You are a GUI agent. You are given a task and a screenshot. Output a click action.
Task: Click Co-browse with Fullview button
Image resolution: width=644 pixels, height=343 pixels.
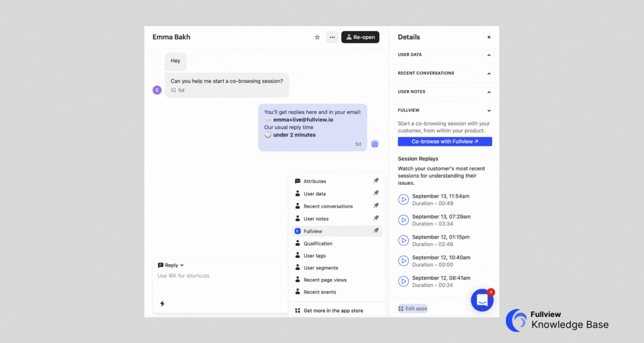(x=445, y=141)
